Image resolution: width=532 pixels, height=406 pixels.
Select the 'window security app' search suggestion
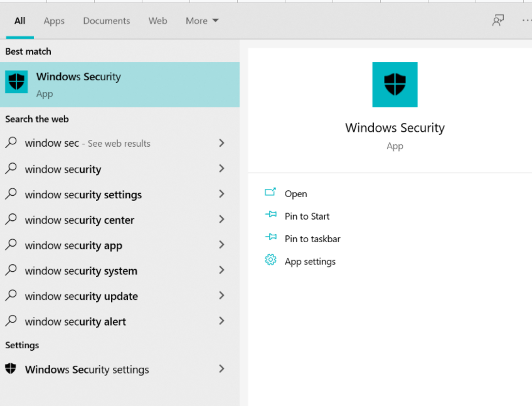coord(73,245)
